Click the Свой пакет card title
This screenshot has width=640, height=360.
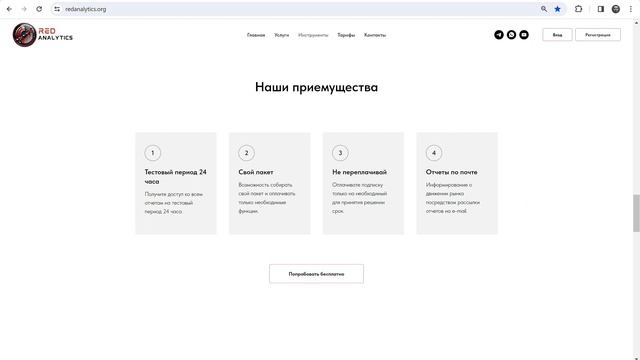coord(256,172)
